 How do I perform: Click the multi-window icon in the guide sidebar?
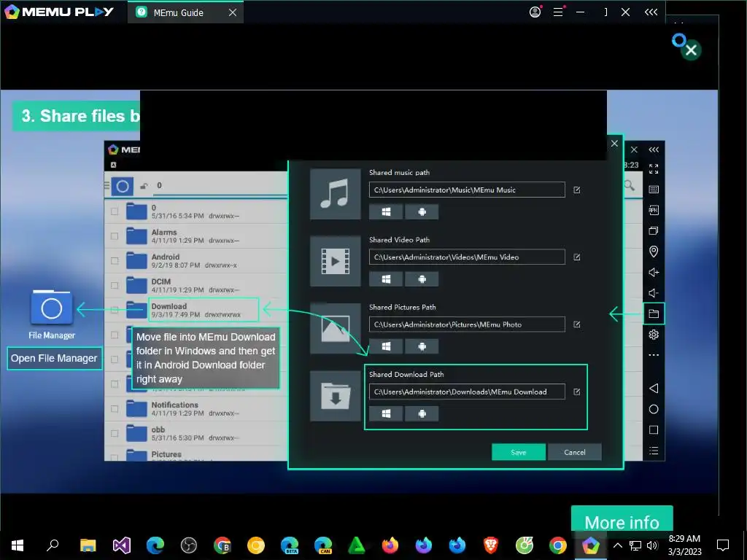[654, 231]
